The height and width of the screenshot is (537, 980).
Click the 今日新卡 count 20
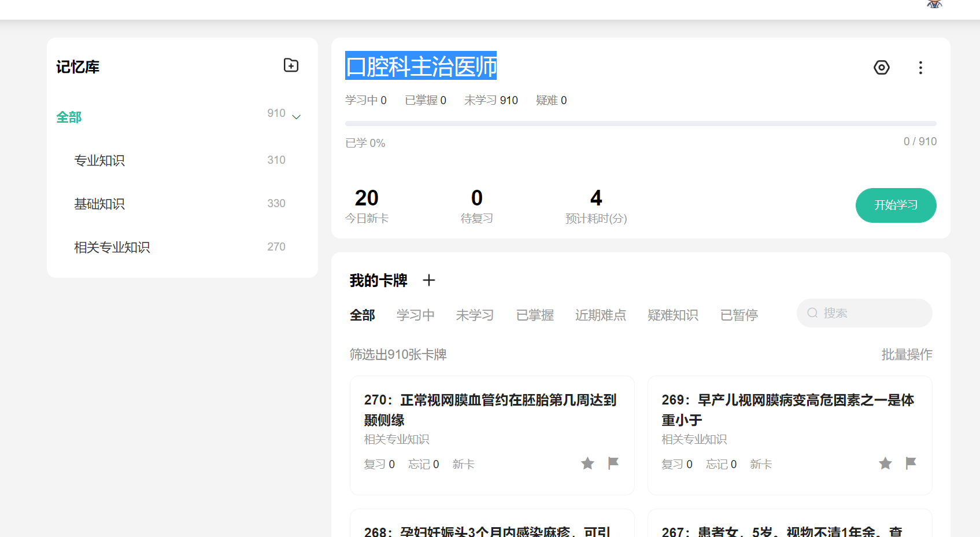pos(367,198)
